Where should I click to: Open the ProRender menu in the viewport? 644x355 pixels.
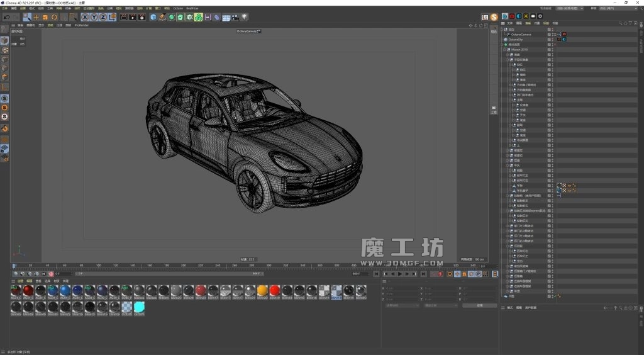click(x=82, y=25)
